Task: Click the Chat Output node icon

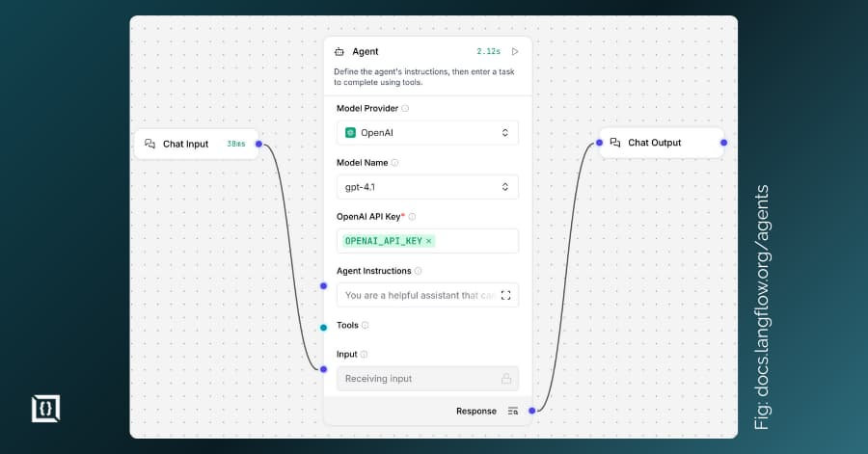Action: [x=615, y=143]
